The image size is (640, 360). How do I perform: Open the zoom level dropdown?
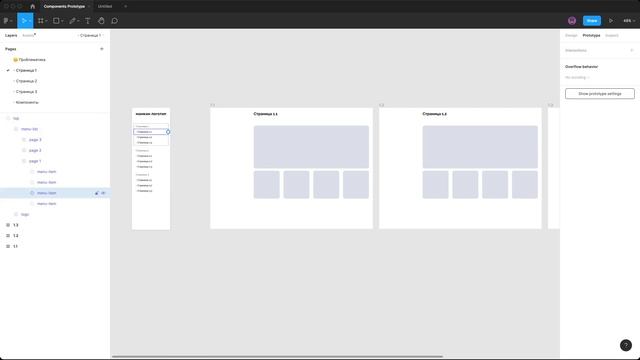pos(629,21)
